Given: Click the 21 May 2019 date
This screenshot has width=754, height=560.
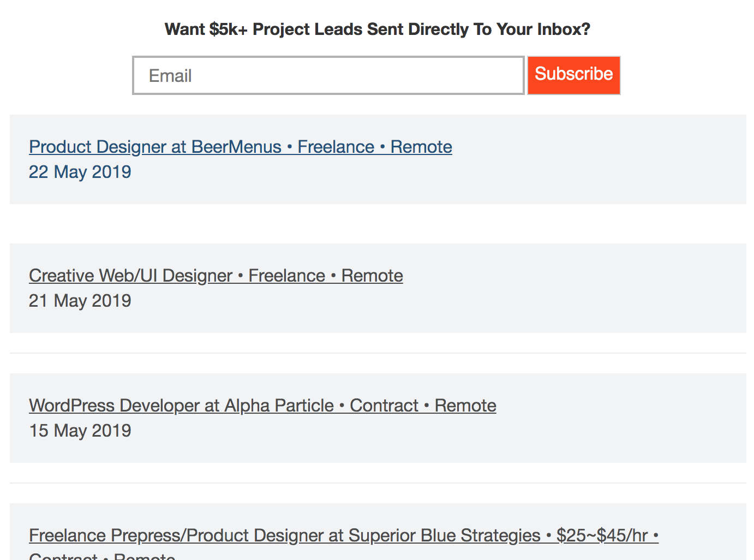Looking at the screenshot, I should pyautogui.click(x=80, y=301).
